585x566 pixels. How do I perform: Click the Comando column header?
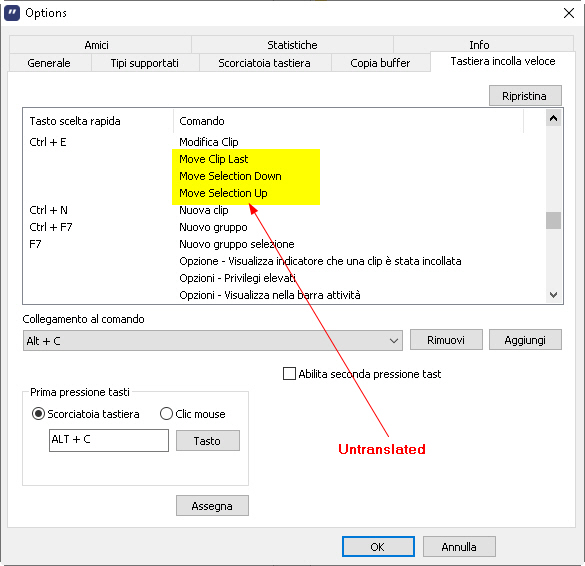click(x=348, y=121)
